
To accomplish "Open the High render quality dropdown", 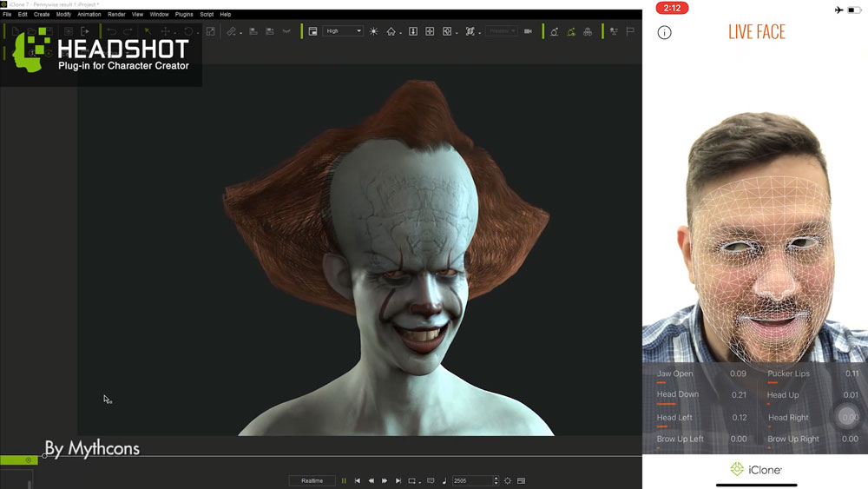I will (x=343, y=31).
